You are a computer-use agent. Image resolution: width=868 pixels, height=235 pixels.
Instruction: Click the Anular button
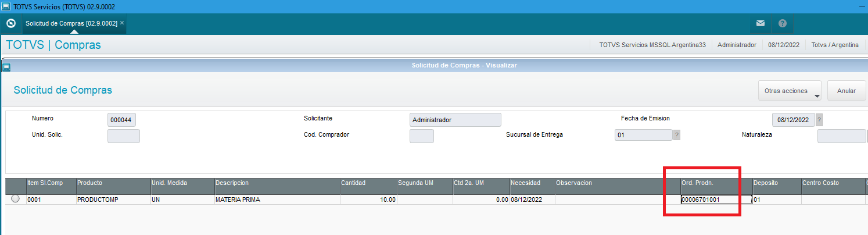[847, 91]
